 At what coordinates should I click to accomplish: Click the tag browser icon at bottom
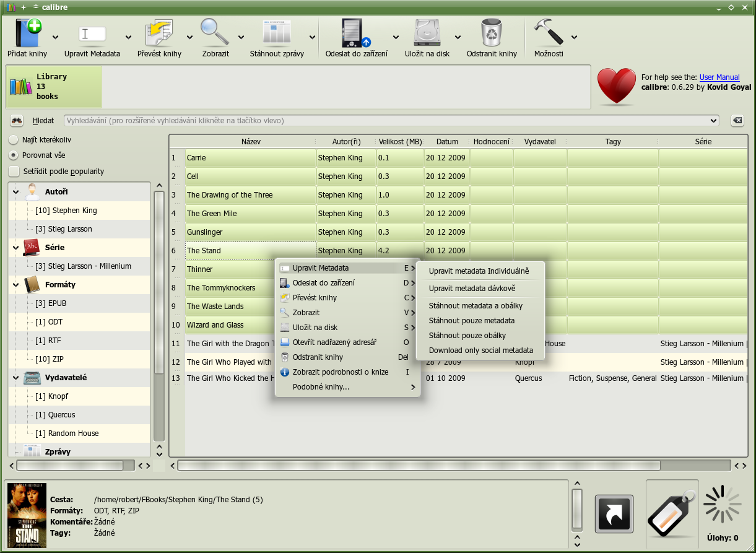tap(672, 514)
